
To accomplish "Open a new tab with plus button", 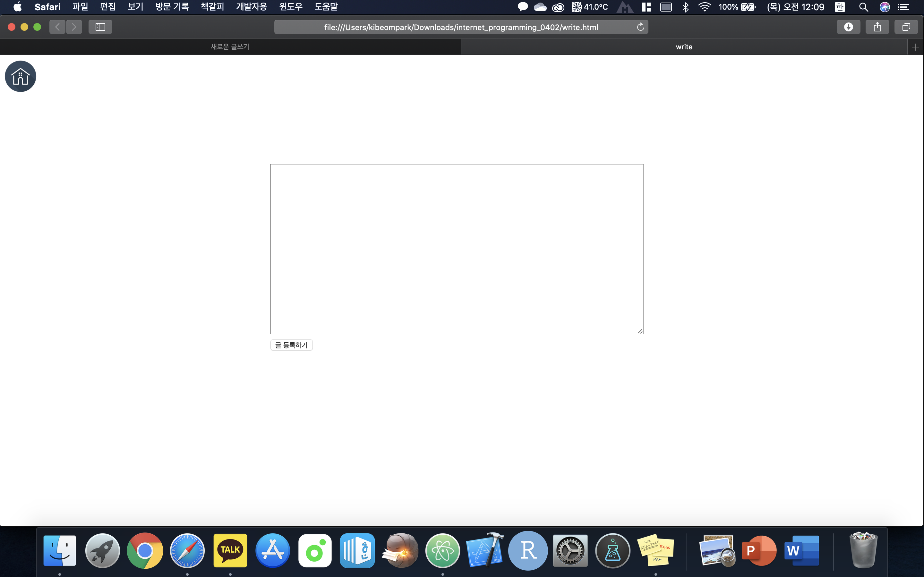I will [x=915, y=47].
